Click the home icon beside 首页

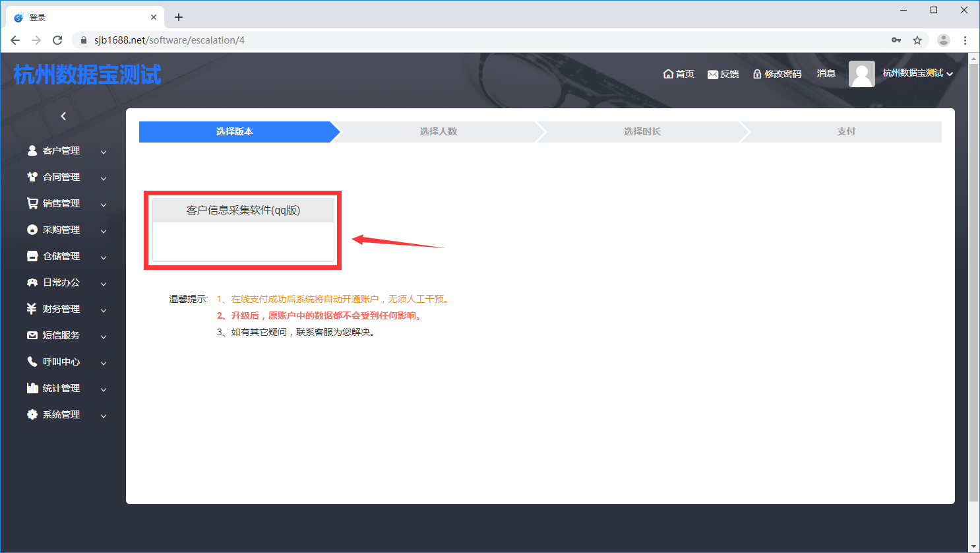(x=668, y=74)
